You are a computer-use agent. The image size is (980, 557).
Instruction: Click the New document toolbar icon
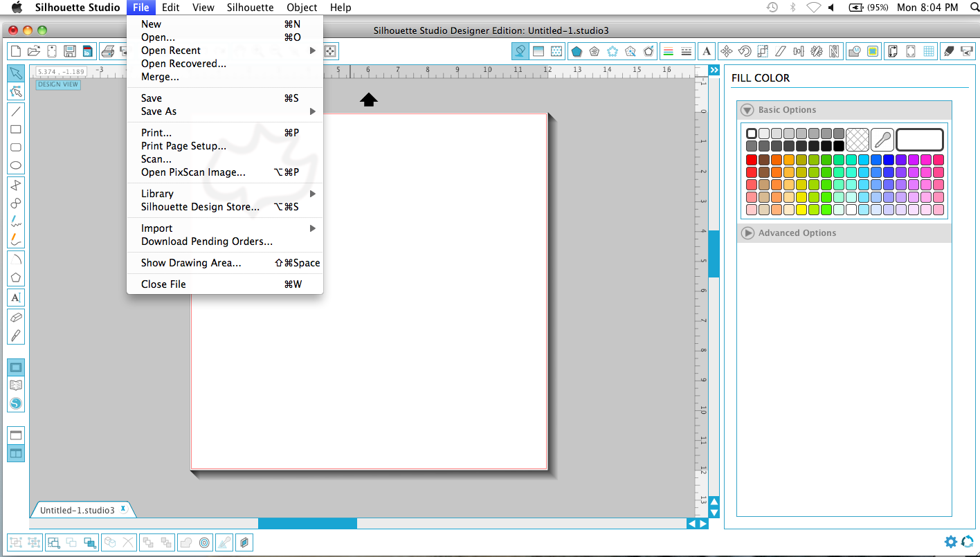(16, 51)
